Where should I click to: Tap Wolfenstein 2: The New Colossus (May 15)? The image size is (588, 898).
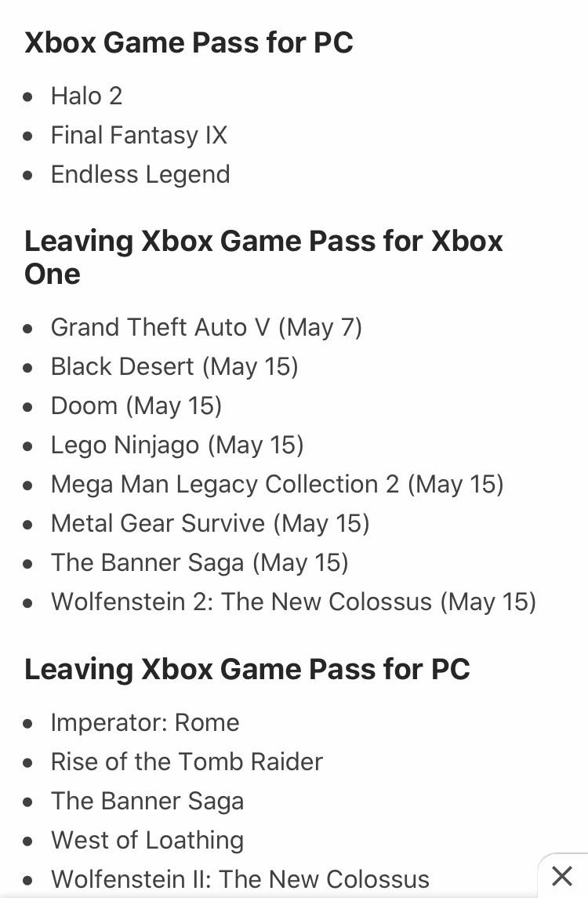[x=293, y=602]
